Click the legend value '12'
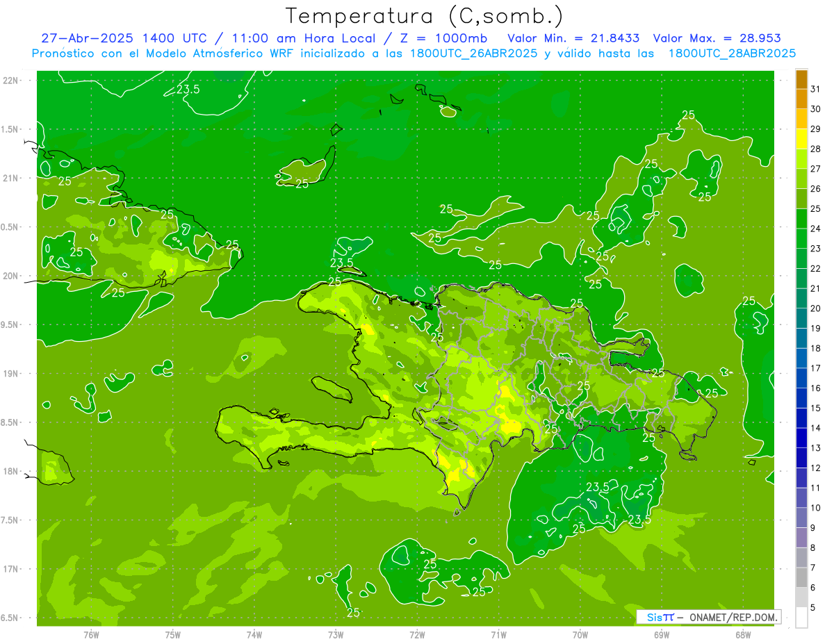The width and height of the screenshot is (834, 644). pos(816,468)
